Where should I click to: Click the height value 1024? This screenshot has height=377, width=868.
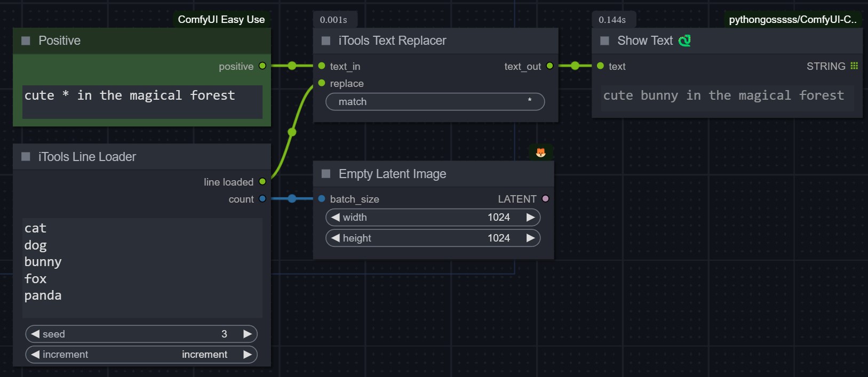coord(499,238)
